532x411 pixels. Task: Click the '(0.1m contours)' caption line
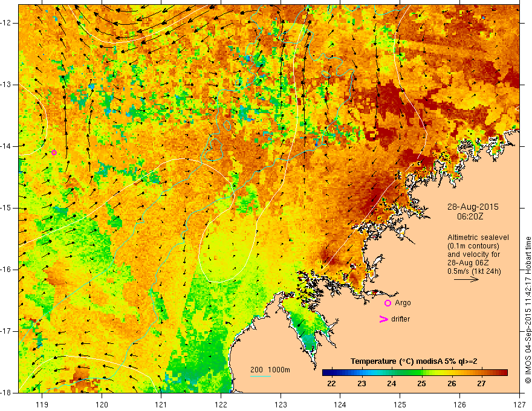[473, 246]
